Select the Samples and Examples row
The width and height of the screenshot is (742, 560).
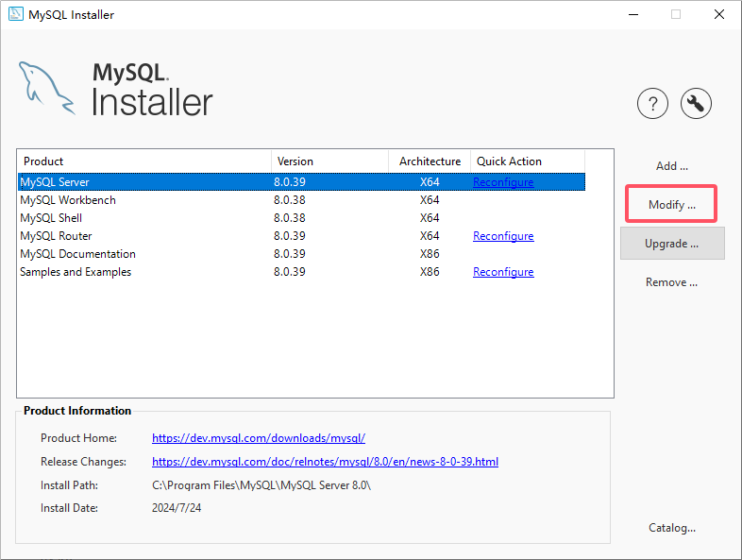[x=301, y=272]
